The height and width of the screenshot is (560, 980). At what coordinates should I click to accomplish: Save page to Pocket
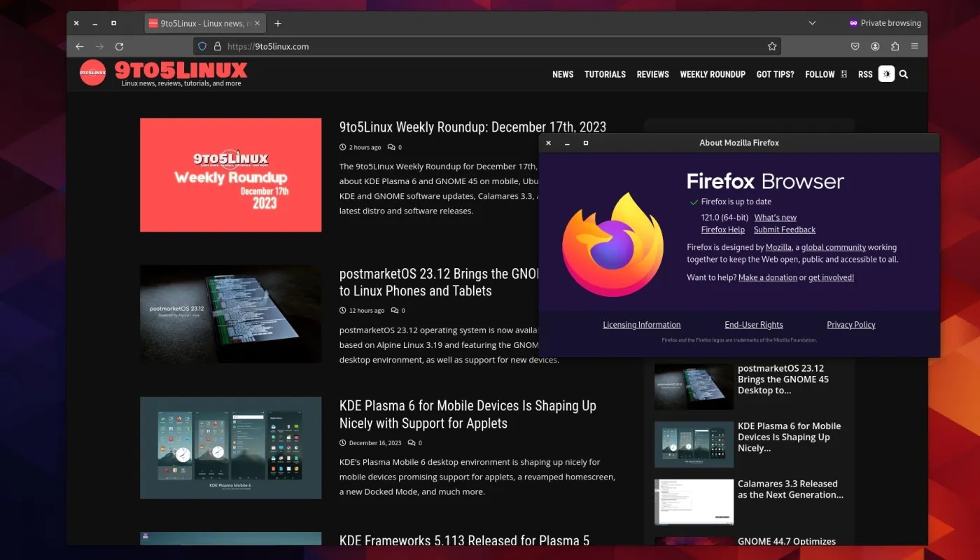pos(855,46)
